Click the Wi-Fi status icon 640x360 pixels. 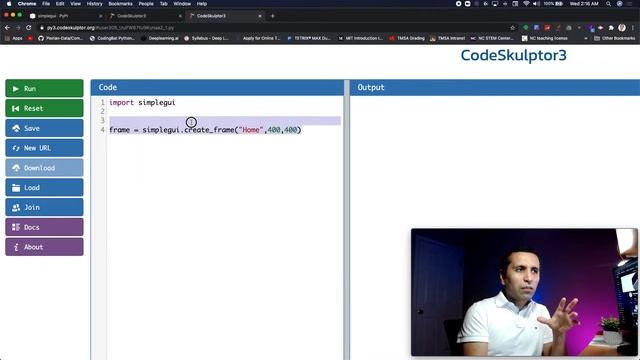pyautogui.click(x=526, y=4)
